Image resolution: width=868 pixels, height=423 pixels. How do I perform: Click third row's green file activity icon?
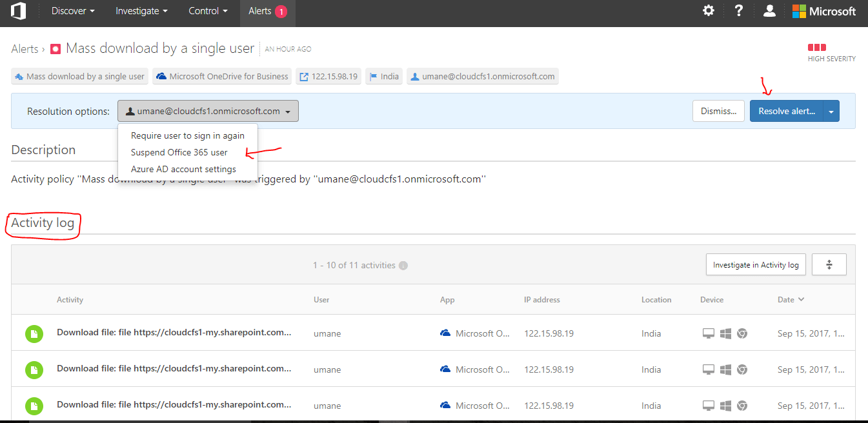pyautogui.click(x=34, y=406)
